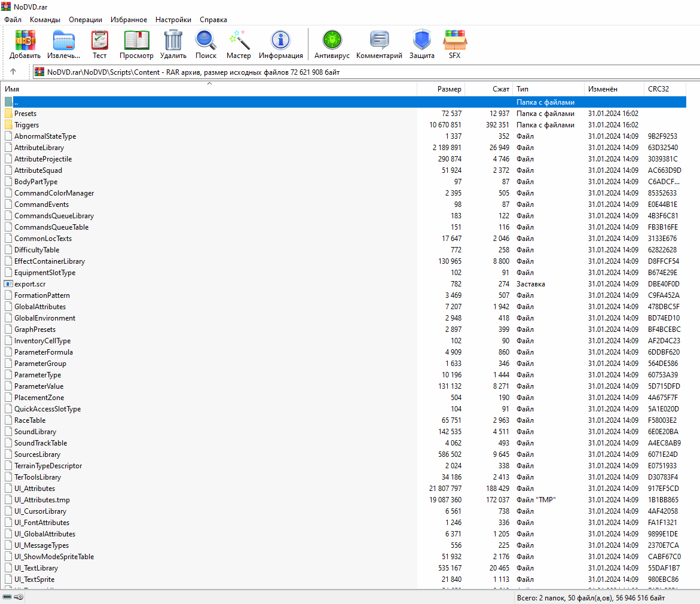
Task: Select the ParameterValue file
Action: click(x=39, y=386)
